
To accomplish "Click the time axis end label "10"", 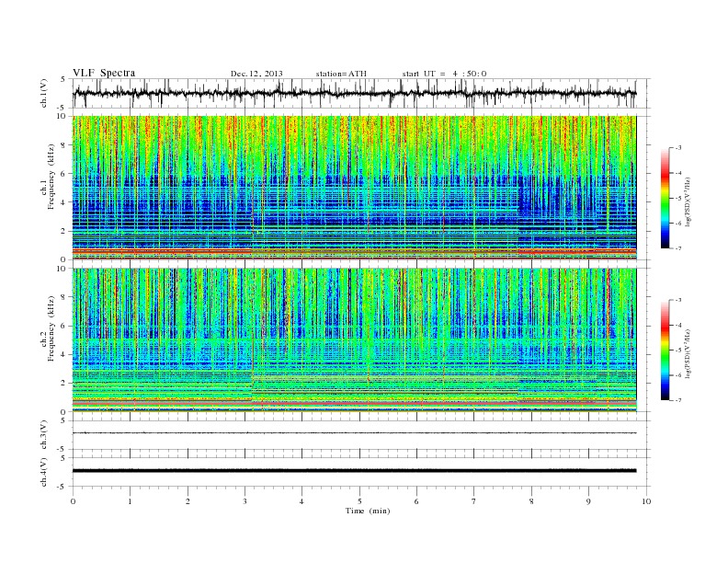I will pos(646,501).
